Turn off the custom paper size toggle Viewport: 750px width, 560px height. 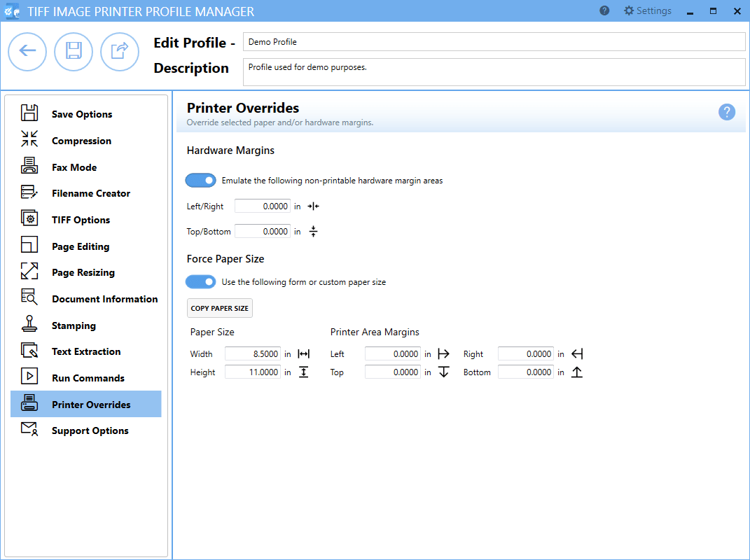[200, 281]
